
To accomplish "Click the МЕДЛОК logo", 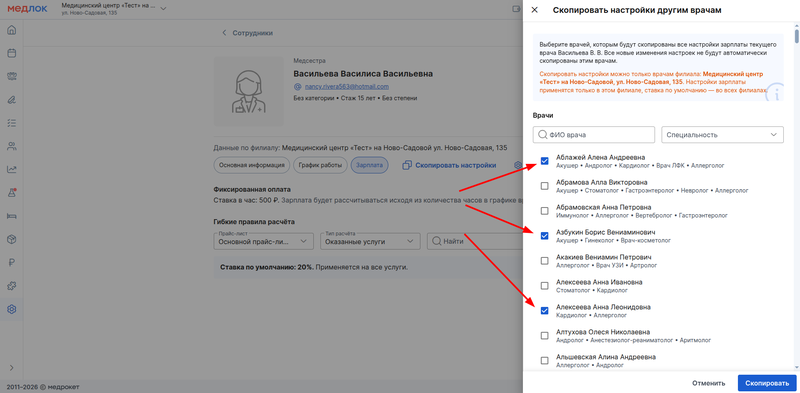I will (27, 9).
